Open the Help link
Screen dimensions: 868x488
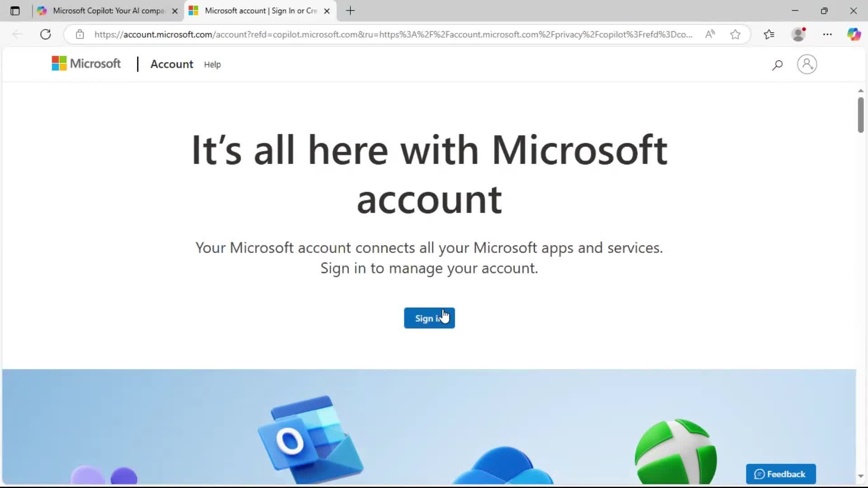pyautogui.click(x=212, y=65)
